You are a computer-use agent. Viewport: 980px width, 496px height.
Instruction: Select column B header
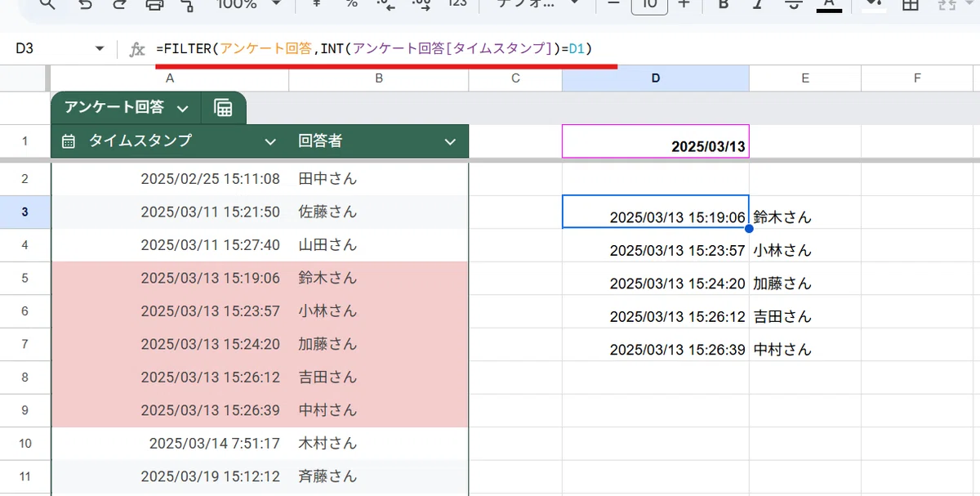(379, 78)
